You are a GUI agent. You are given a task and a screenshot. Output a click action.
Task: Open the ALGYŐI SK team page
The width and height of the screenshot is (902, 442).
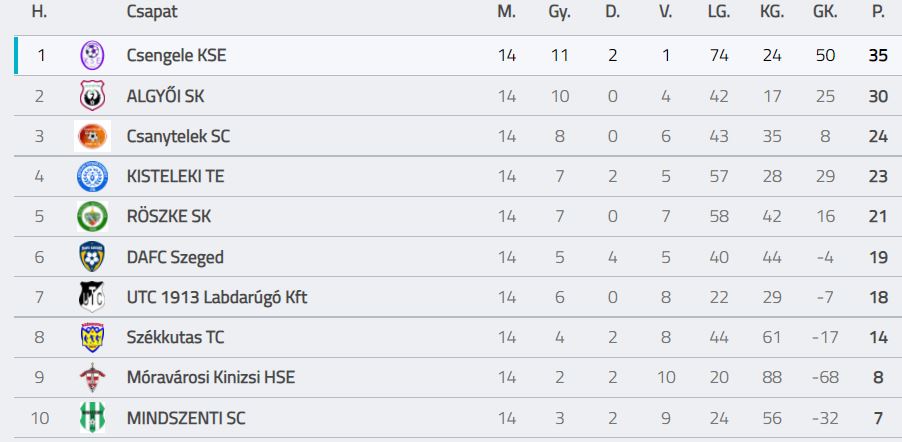pos(165,96)
